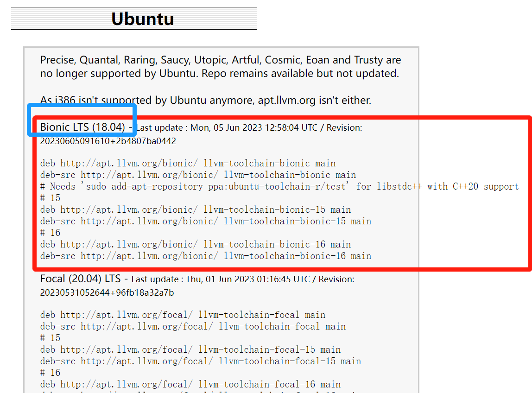
Task: Click 'deb-src ... llvm-toolchain-bionic-15 main' line
Action: click(x=206, y=221)
